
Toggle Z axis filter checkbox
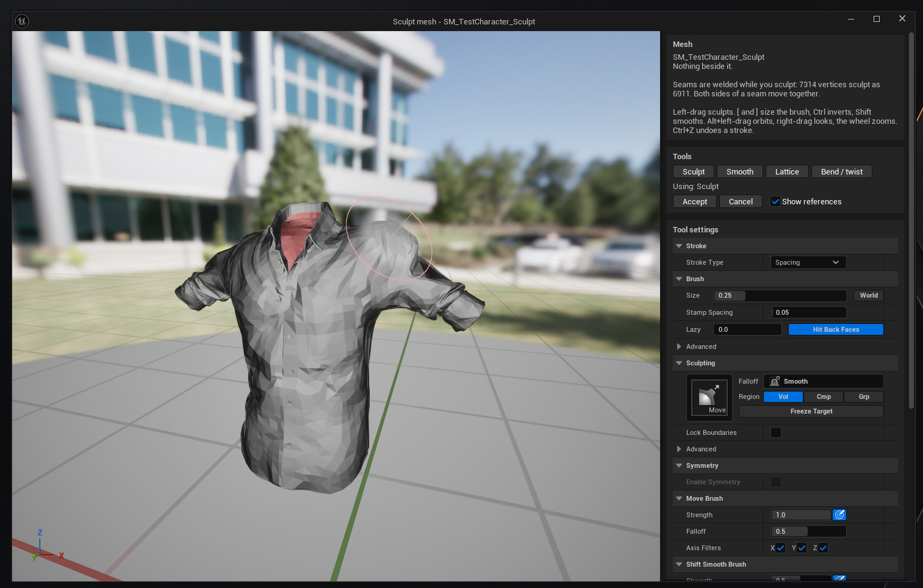823,548
